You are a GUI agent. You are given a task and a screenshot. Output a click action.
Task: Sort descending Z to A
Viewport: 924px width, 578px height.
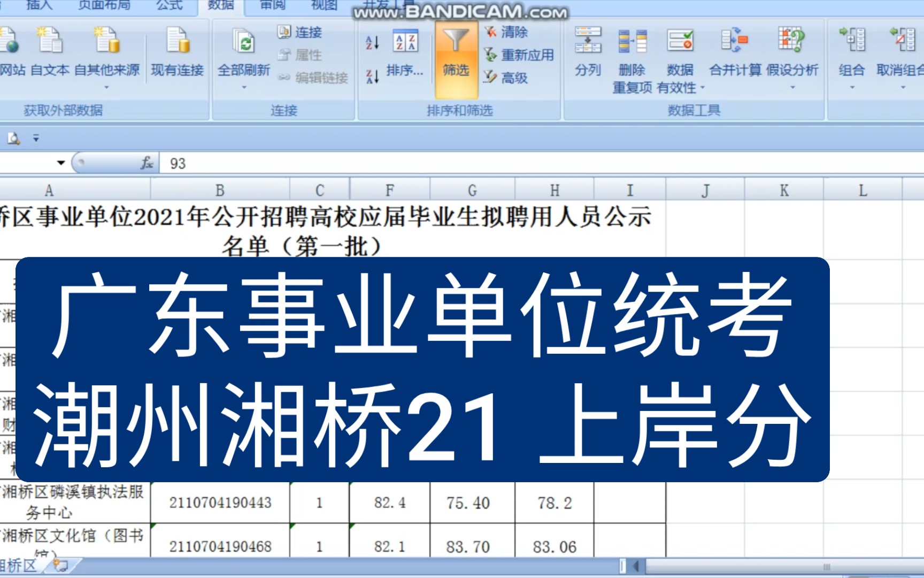tap(372, 77)
